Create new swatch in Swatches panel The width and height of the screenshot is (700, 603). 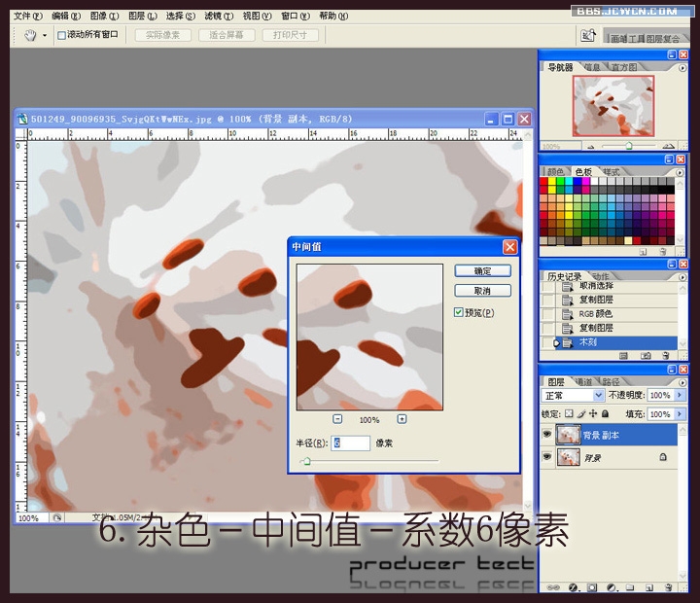(643, 252)
